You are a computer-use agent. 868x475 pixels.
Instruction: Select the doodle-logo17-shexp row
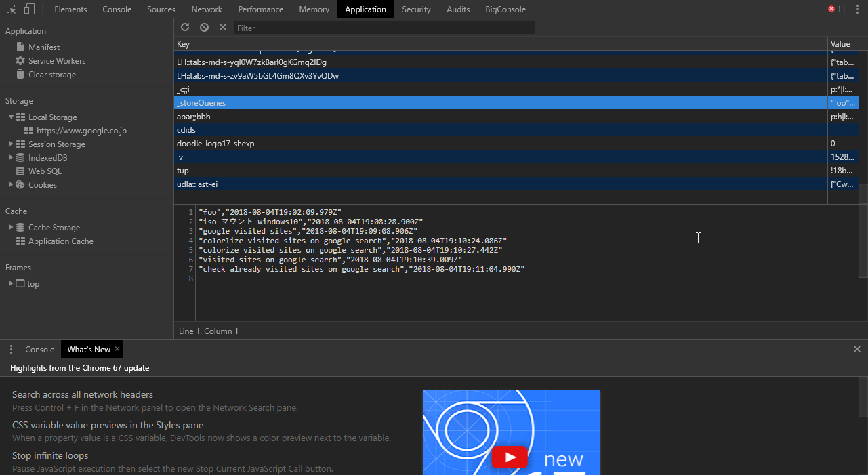click(215, 144)
